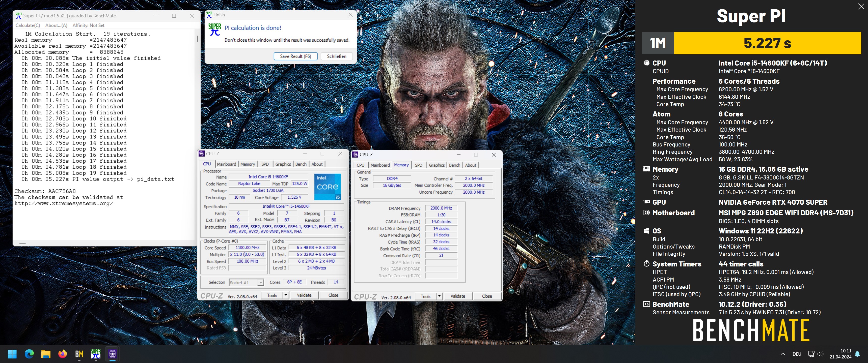The height and width of the screenshot is (363, 868).
Task: Click the right CPU-Z window title icon
Action: point(355,155)
